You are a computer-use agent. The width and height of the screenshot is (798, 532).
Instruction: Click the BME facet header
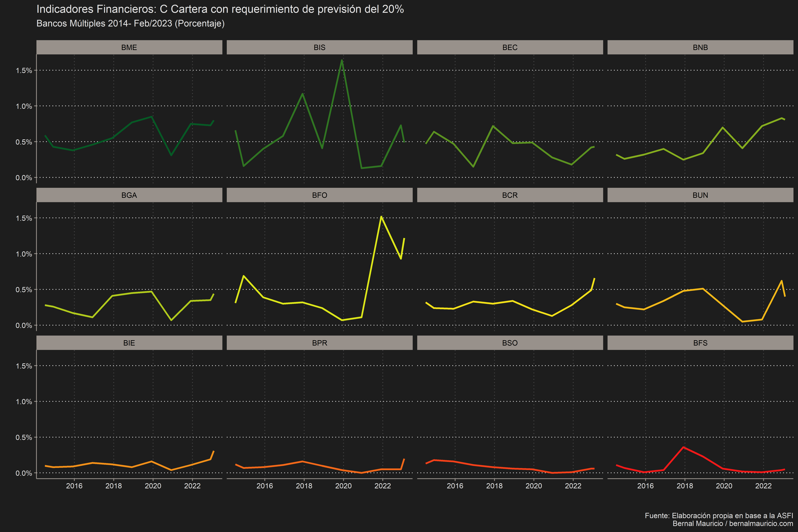pos(129,47)
